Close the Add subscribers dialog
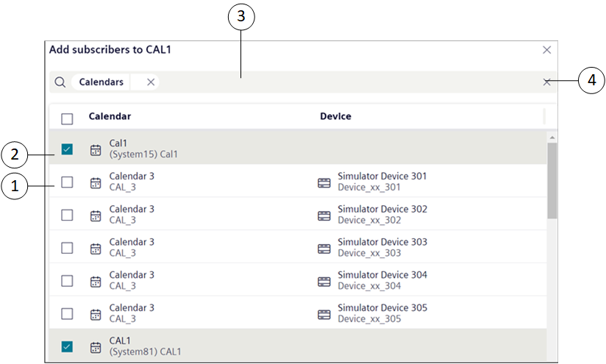Viewport: 606px width, 364px height. 546,50
